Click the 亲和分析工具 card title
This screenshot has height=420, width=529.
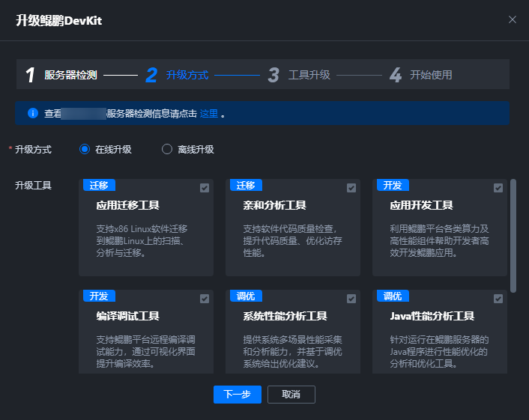coord(275,205)
